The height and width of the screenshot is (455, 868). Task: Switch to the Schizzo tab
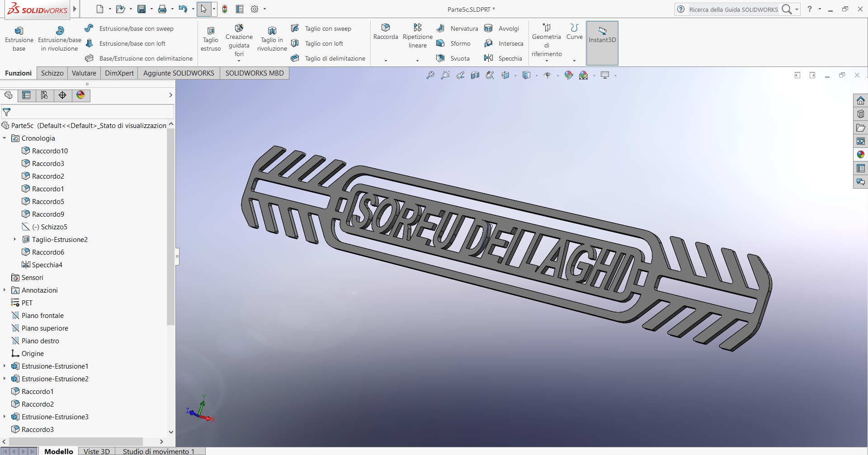click(x=52, y=73)
